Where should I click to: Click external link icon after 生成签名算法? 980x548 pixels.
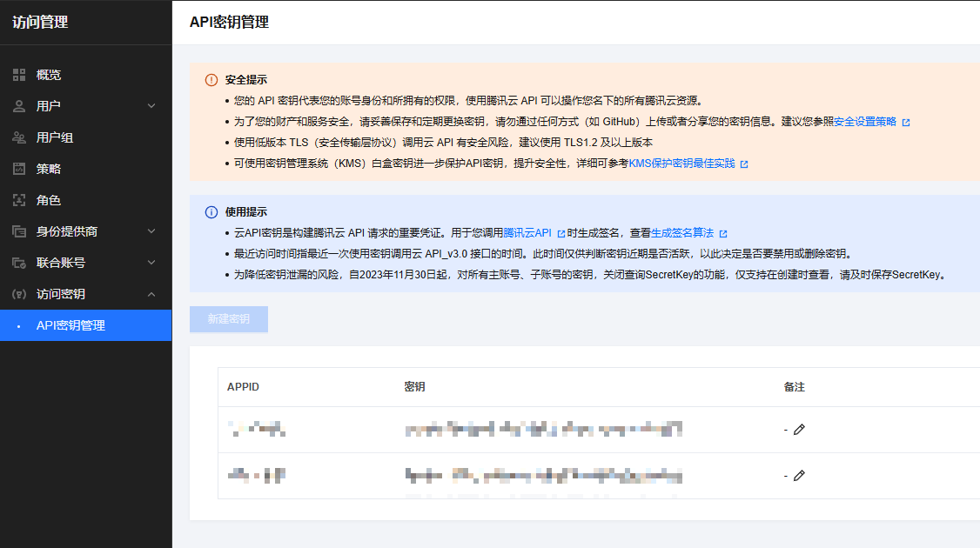[x=723, y=234]
